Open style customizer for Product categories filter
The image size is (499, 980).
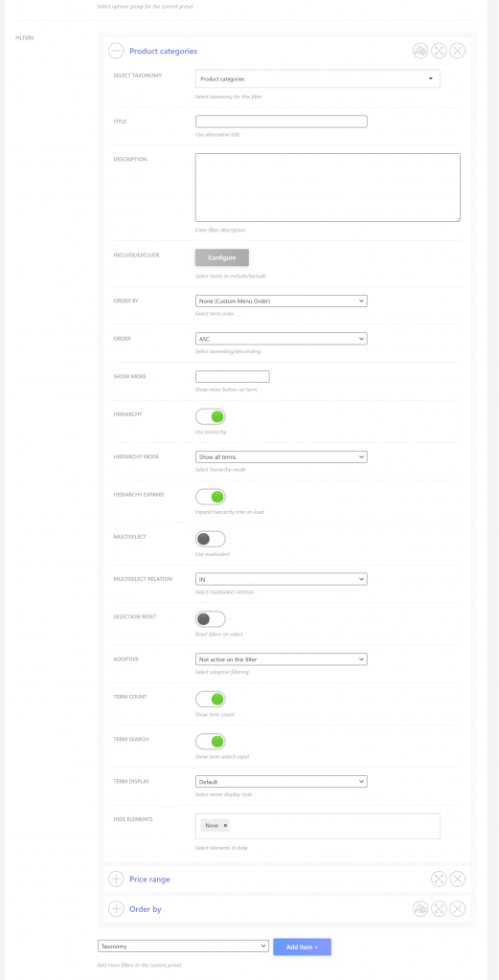420,51
